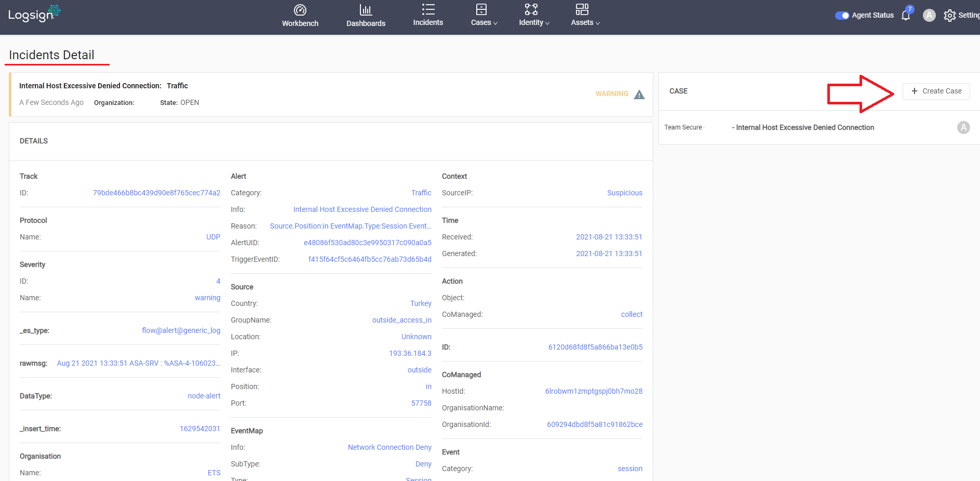
Task: Open the Workbench gauge icon
Action: tap(300, 10)
